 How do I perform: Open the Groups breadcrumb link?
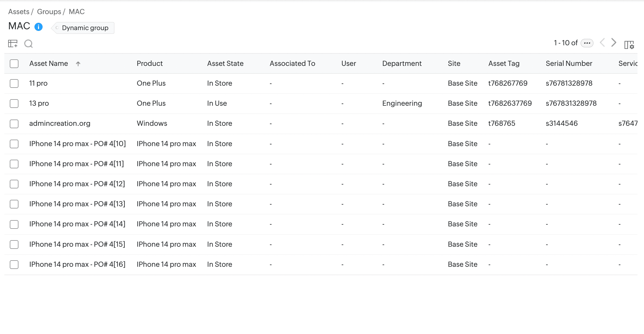click(x=49, y=12)
